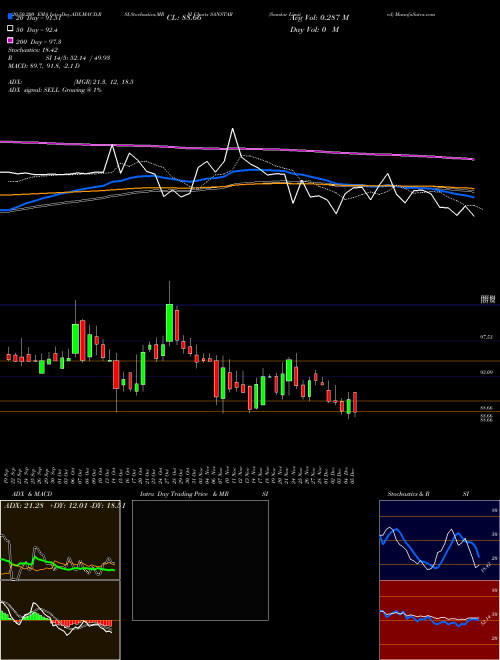Viewport: 500px width, 660px height.
Task: Select the '50 Day = 92.4' legend text
Action: 37,30
